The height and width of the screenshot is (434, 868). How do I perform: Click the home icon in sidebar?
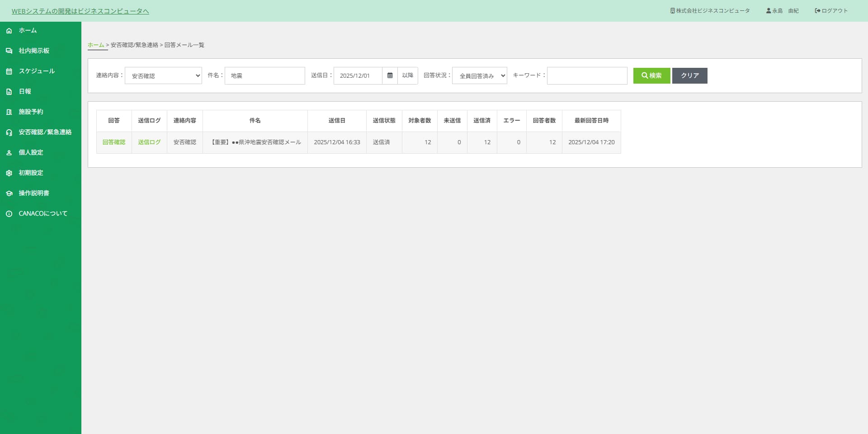click(9, 31)
